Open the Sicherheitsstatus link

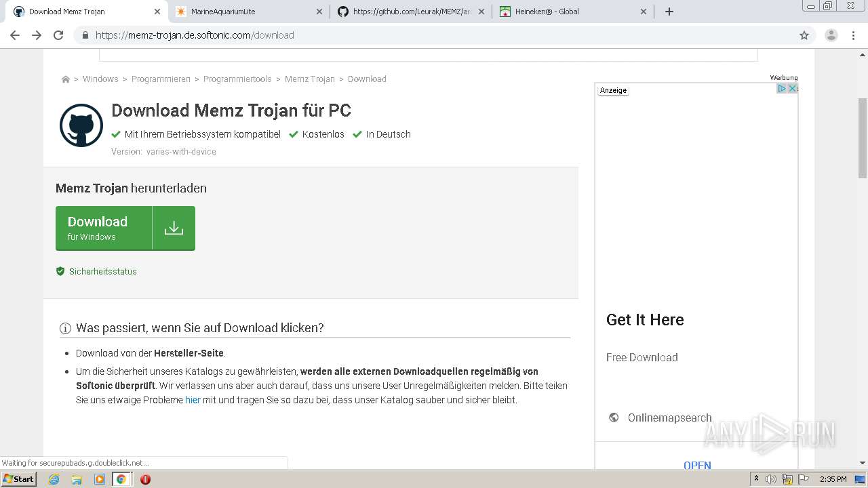103,271
